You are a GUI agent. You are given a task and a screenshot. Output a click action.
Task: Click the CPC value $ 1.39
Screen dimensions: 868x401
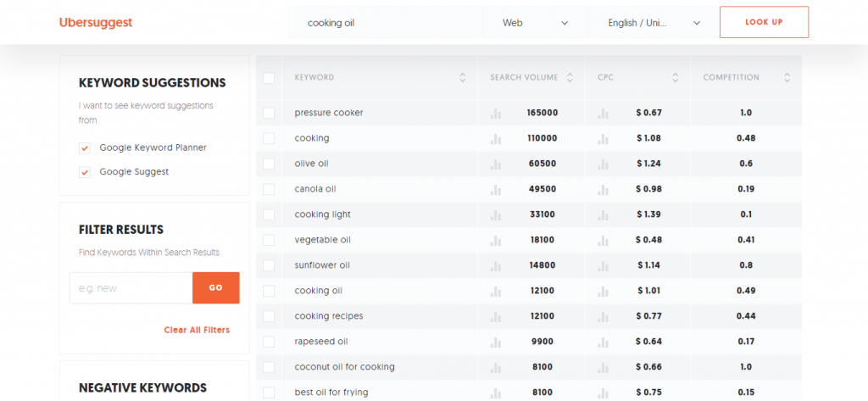point(648,214)
